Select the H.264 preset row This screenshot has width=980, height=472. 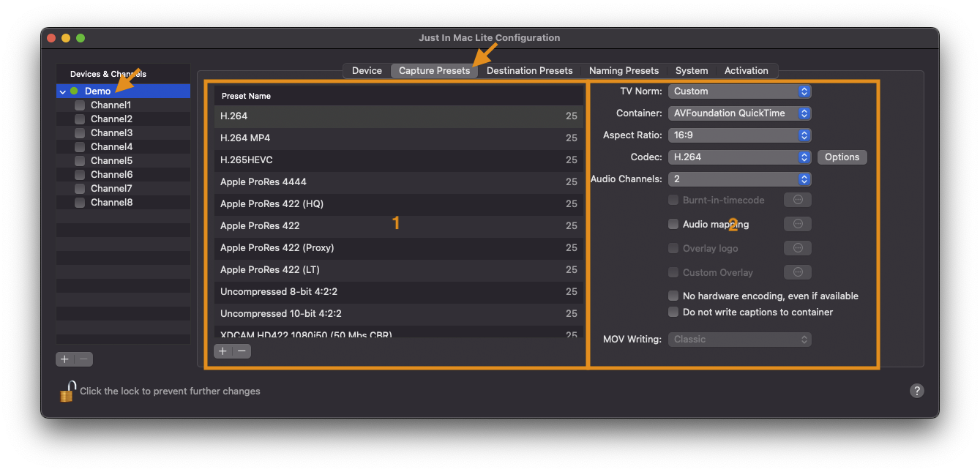click(399, 116)
